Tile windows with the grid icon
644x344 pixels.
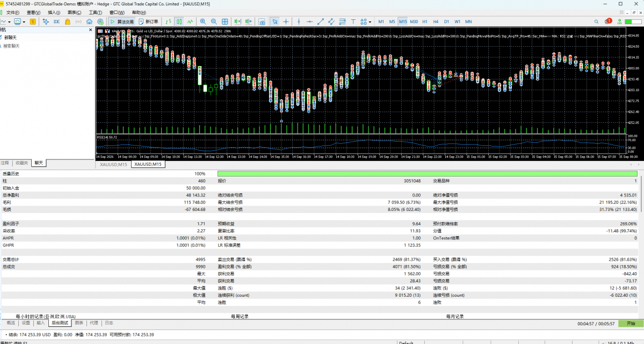tap(225, 21)
